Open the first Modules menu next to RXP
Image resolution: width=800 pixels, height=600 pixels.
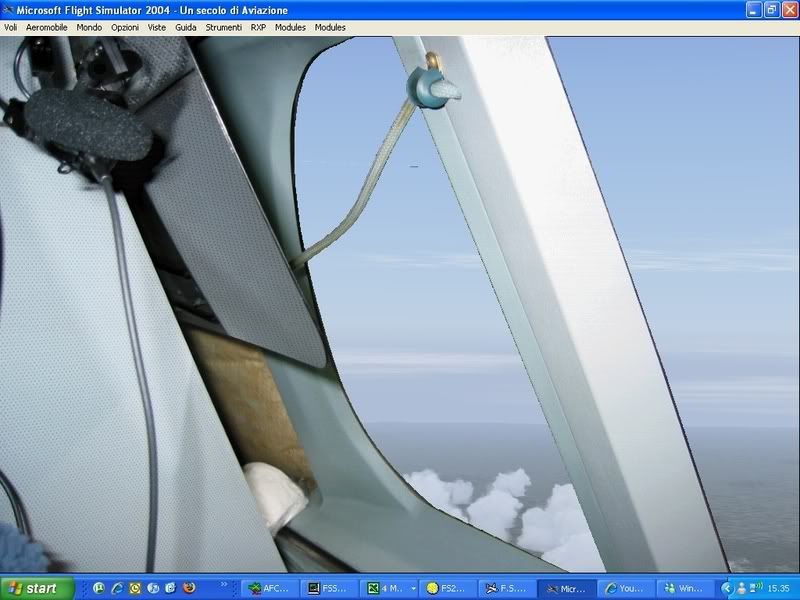(x=290, y=28)
